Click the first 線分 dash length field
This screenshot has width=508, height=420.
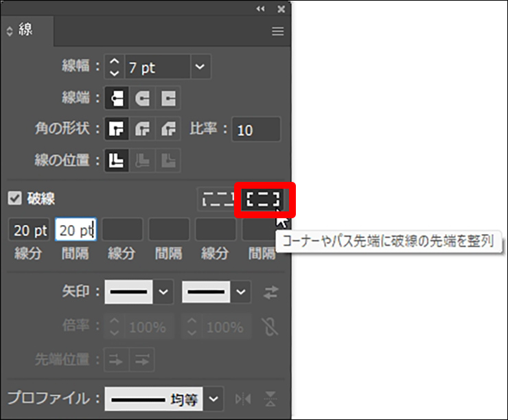coord(29,230)
